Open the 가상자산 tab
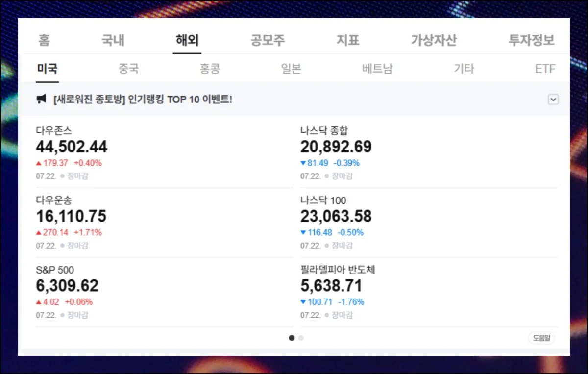The image size is (588, 374). pos(433,41)
